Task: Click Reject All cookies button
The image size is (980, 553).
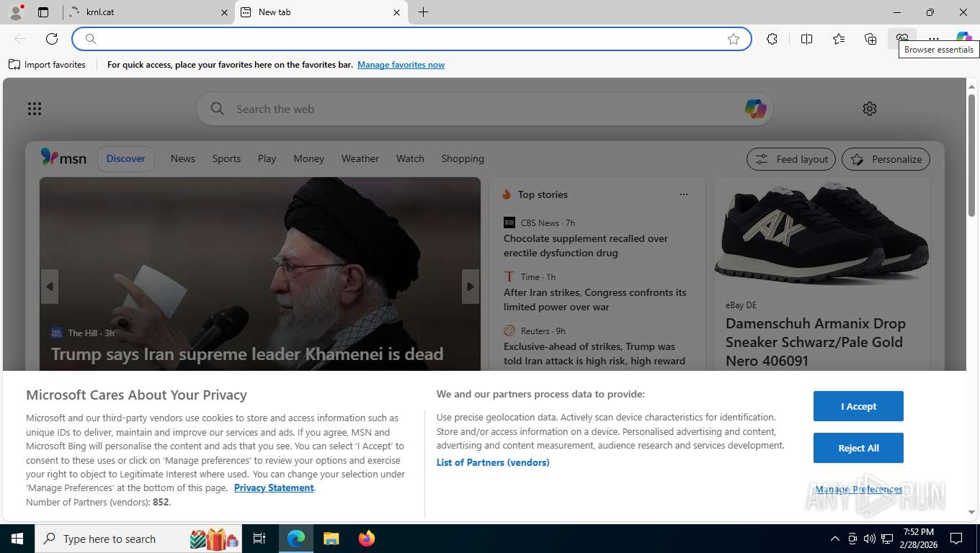Action: pos(858,448)
